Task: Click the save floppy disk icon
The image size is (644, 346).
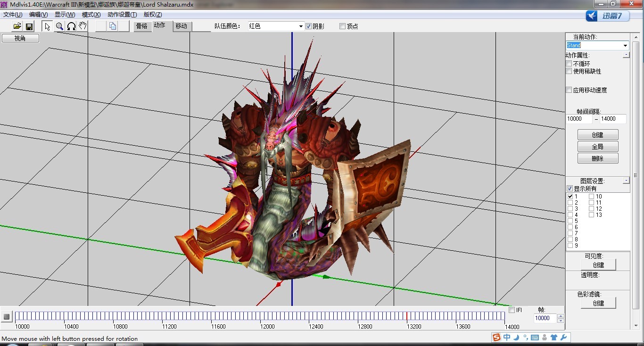Action: coord(29,26)
